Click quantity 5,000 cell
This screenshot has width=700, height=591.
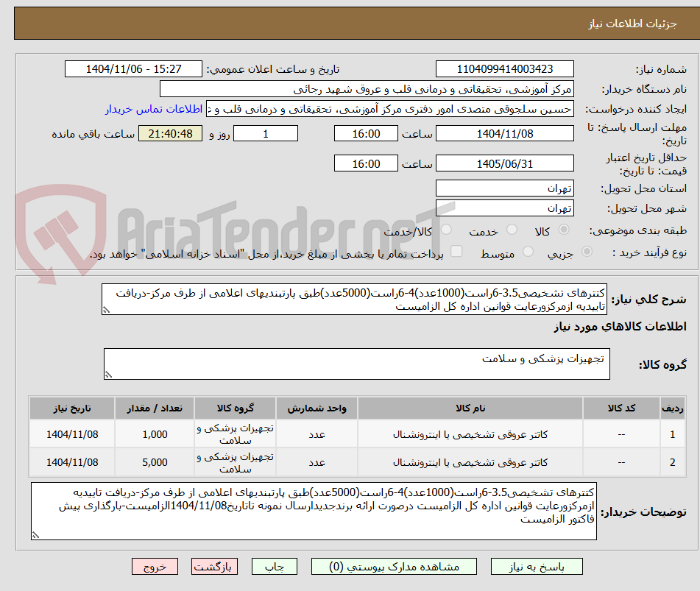click(155, 462)
